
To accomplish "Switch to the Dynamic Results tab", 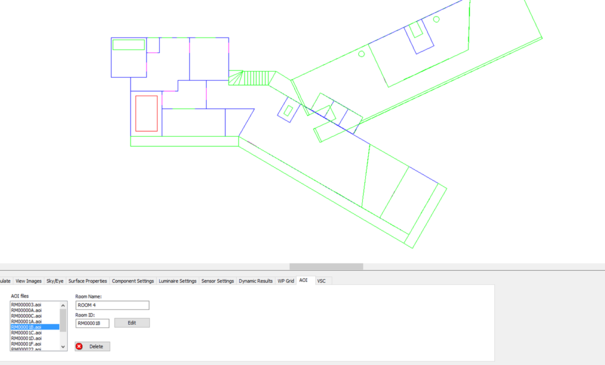I will tap(255, 281).
